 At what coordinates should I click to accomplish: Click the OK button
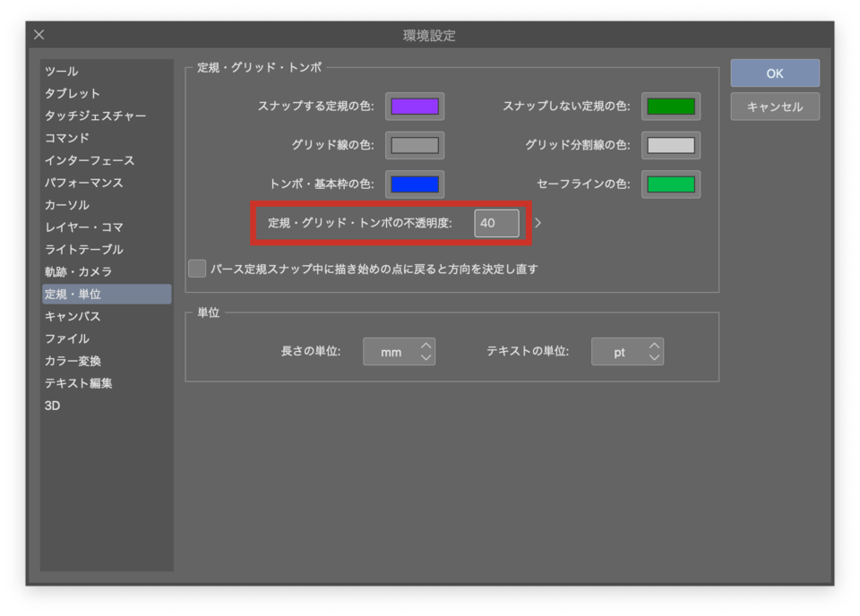point(775,73)
